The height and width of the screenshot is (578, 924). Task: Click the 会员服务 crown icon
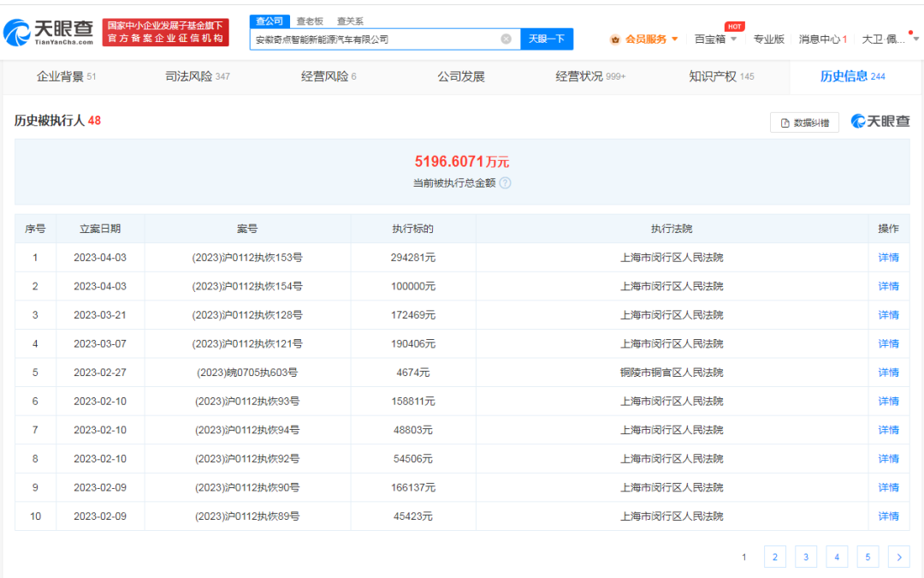coord(615,39)
